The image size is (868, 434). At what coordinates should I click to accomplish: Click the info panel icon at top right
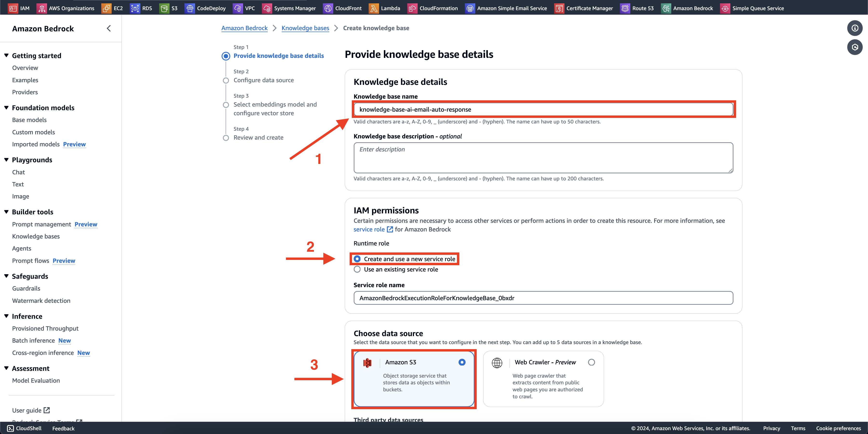tap(854, 28)
